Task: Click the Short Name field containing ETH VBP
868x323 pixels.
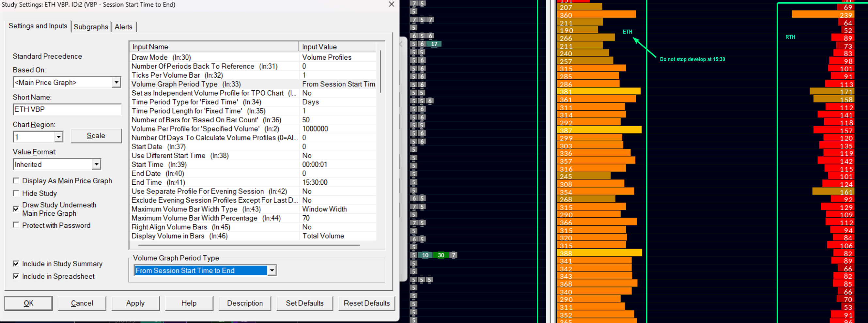Action: point(67,110)
